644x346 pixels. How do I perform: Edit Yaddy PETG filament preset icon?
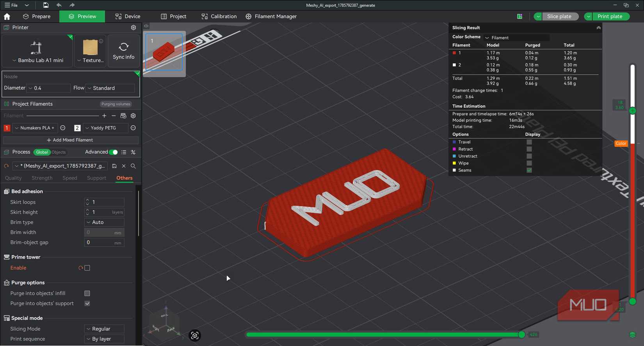(133, 128)
